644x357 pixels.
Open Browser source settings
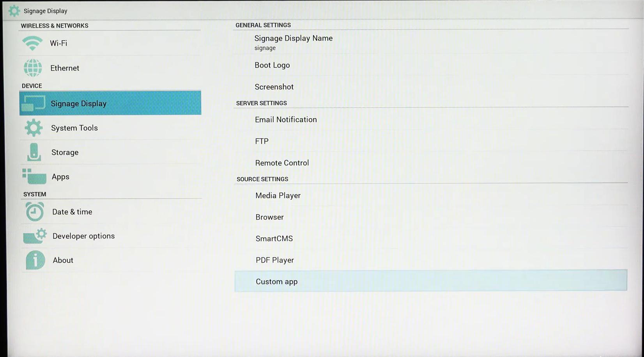431,217
